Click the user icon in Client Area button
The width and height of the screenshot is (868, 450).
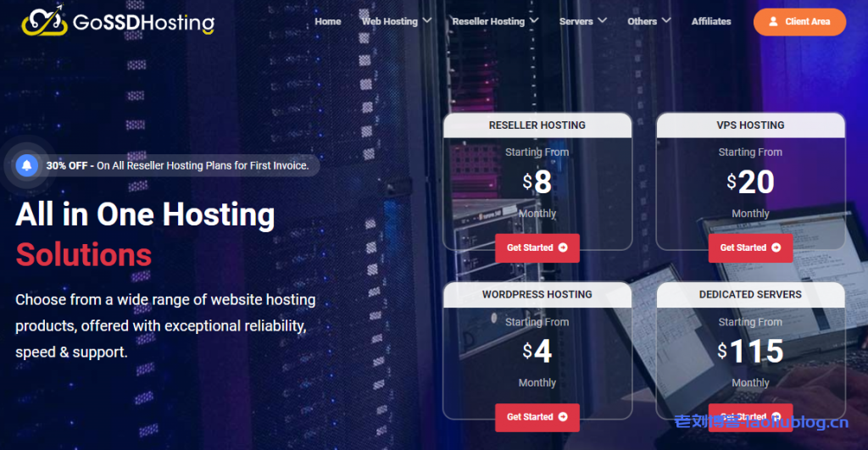tap(773, 22)
